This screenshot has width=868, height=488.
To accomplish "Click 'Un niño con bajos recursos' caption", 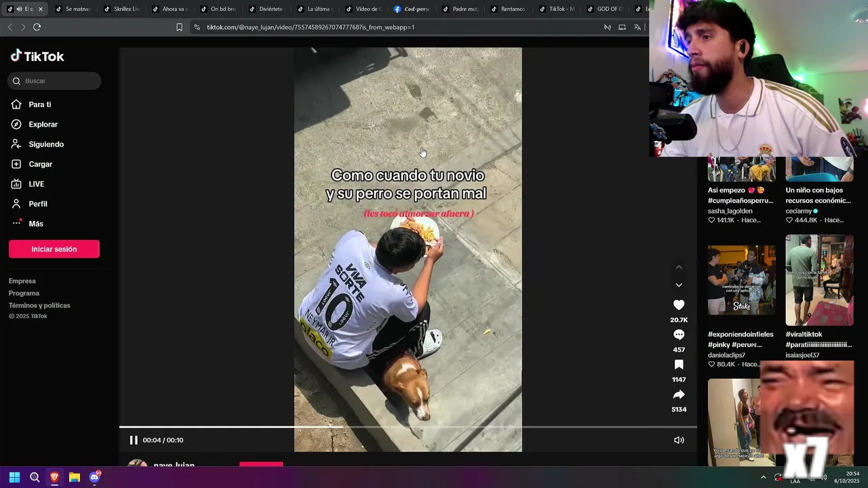I will click(818, 195).
